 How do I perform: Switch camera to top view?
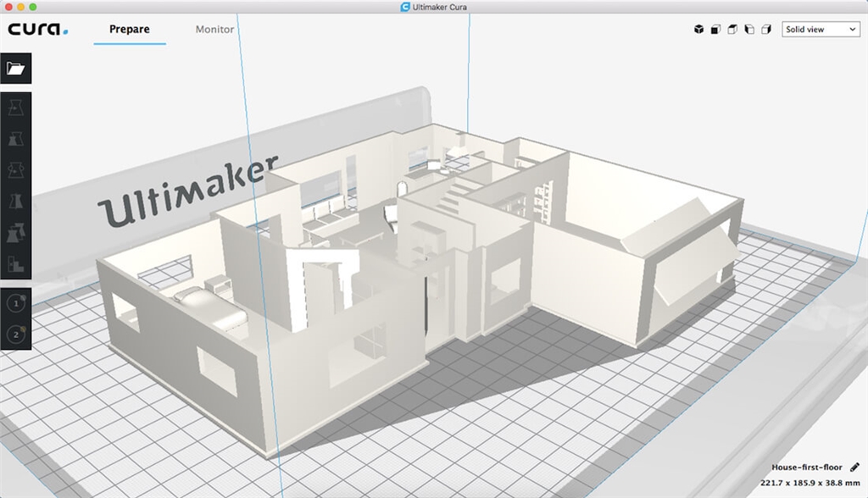[732, 30]
